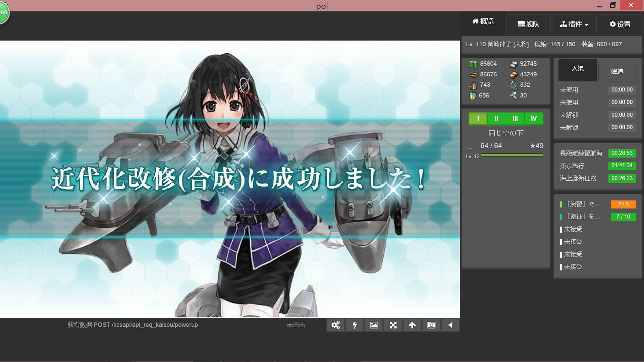Click the lightning bolt toolbar icon
The width and height of the screenshot is (644, 362).
pyautogui.click(x=355, y=325)
